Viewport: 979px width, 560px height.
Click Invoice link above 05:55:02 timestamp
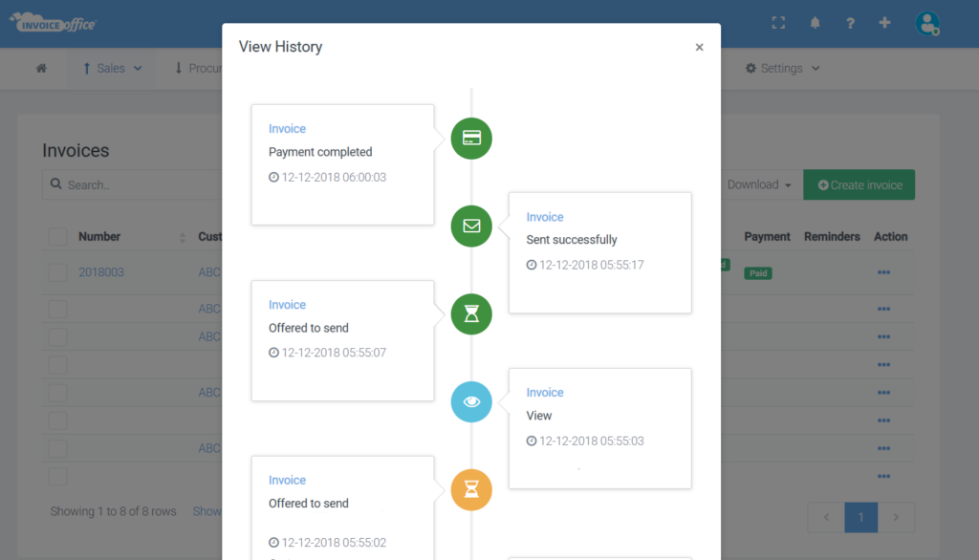coord(287,480)
